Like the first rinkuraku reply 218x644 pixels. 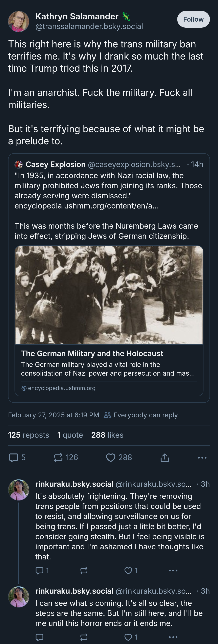pos(131,571)
